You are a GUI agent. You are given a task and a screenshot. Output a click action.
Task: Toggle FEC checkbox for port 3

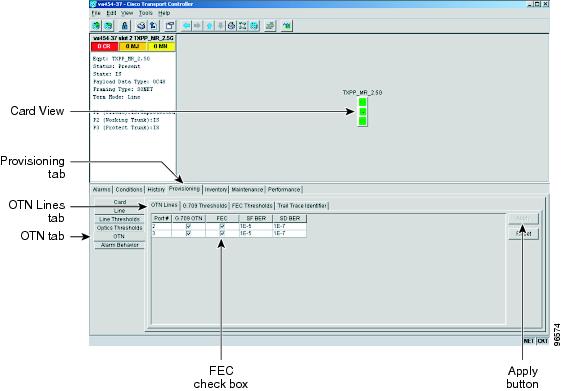point(222,233)
